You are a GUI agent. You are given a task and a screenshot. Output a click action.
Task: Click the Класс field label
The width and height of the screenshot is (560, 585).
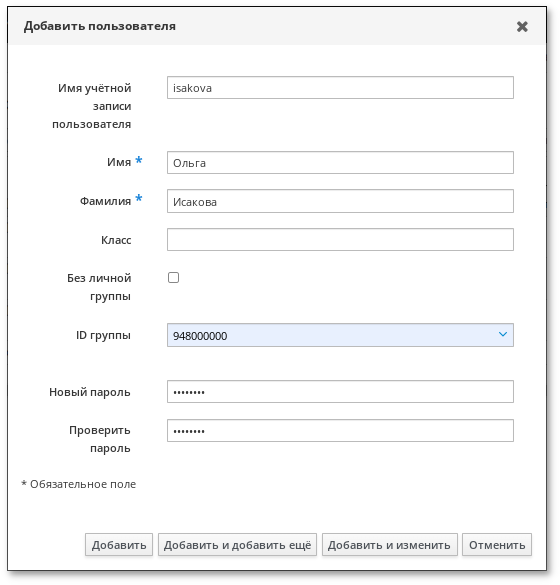(116, 240)
